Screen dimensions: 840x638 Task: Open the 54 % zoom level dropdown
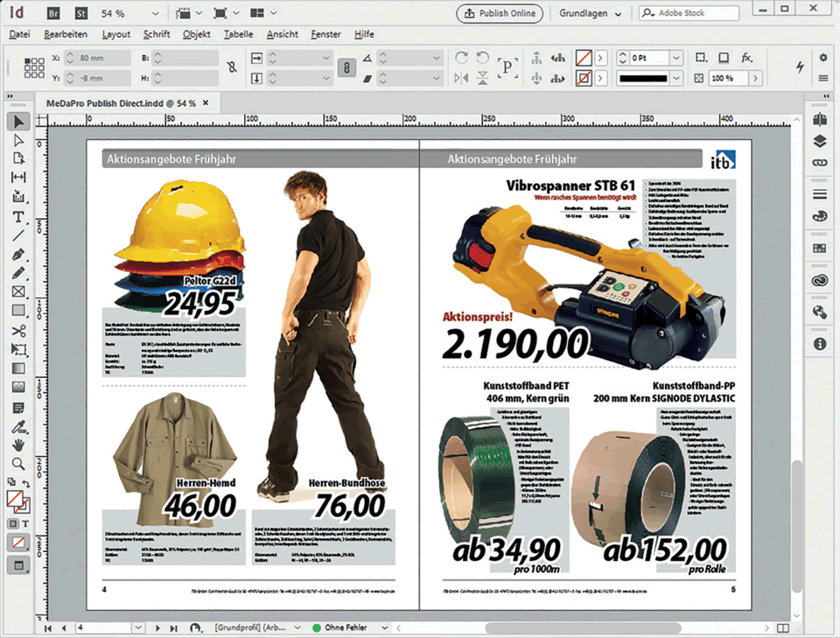(x=156, y=13)
